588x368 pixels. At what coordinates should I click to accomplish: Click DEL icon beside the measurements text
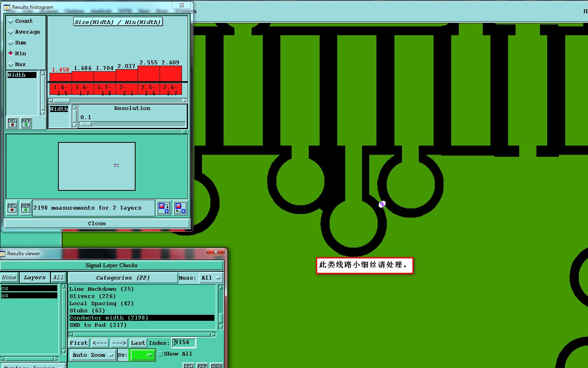point(12,208)
